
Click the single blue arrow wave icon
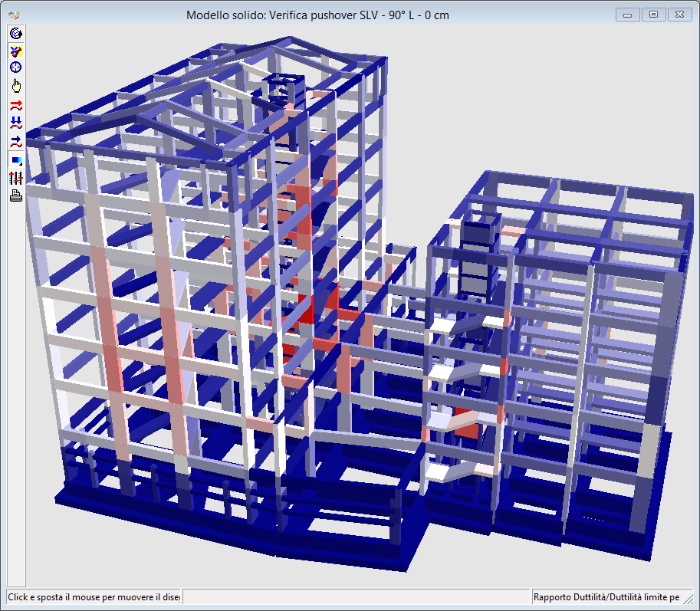tap(15, 141)
